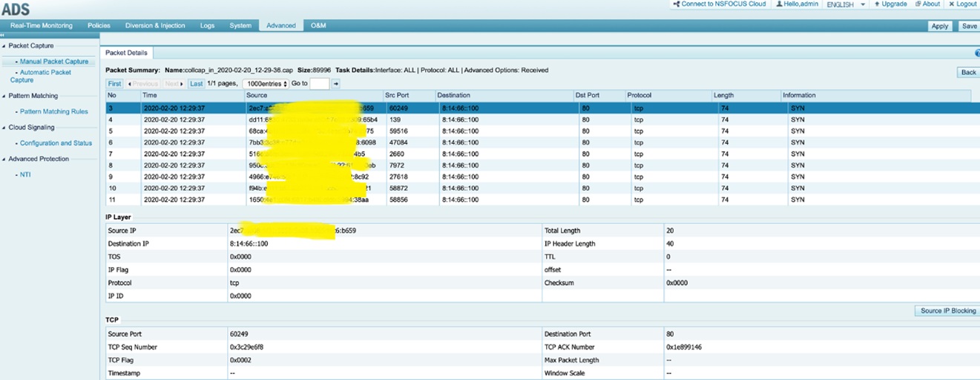Select packet row with source port 47084
The height and width of the screenshot is (380, 980).
543,142
